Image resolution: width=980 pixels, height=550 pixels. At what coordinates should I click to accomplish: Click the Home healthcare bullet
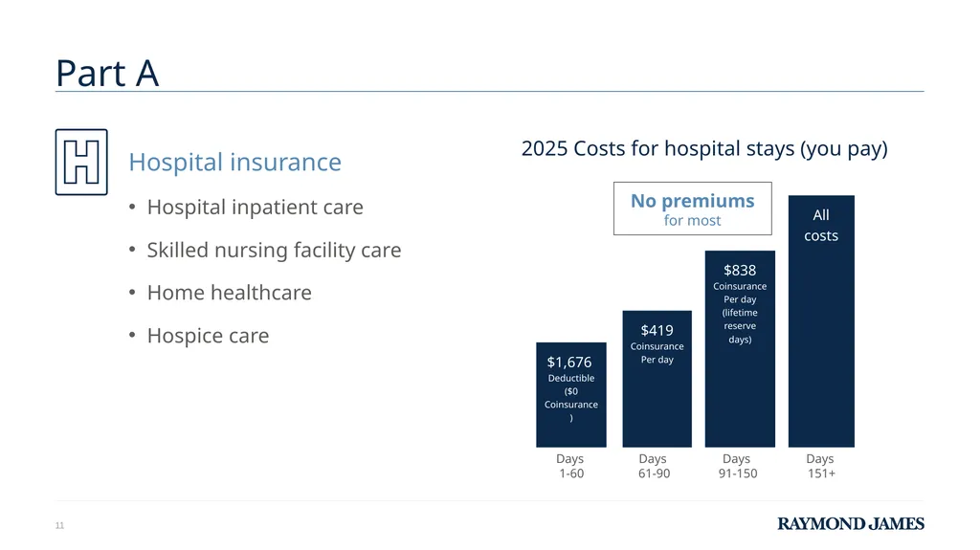coord(229,293)
